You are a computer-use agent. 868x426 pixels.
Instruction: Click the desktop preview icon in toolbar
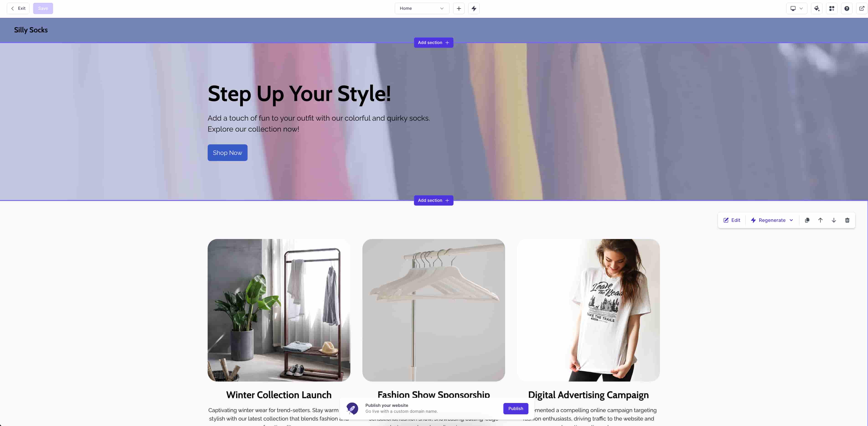[793, 8]
